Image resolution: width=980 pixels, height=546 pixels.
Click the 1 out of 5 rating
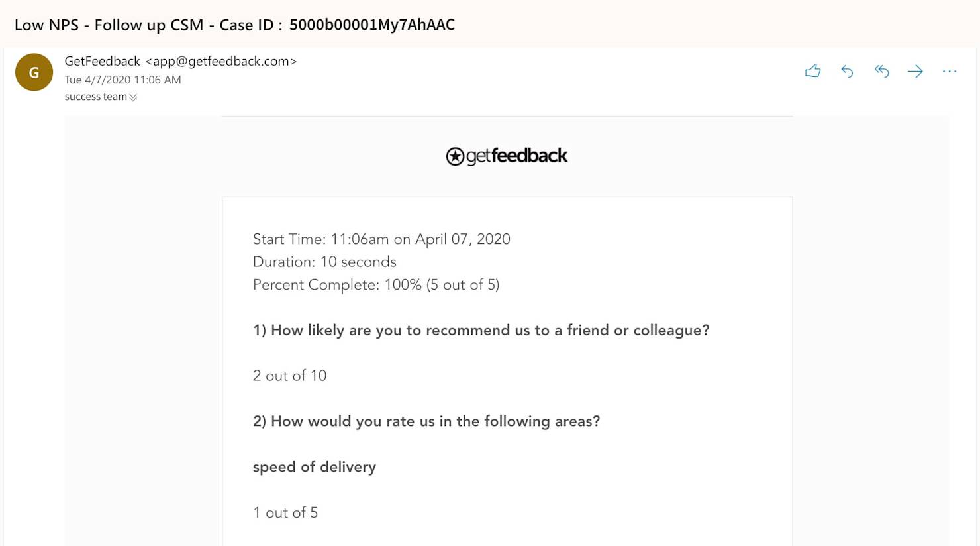click(285, 512)
